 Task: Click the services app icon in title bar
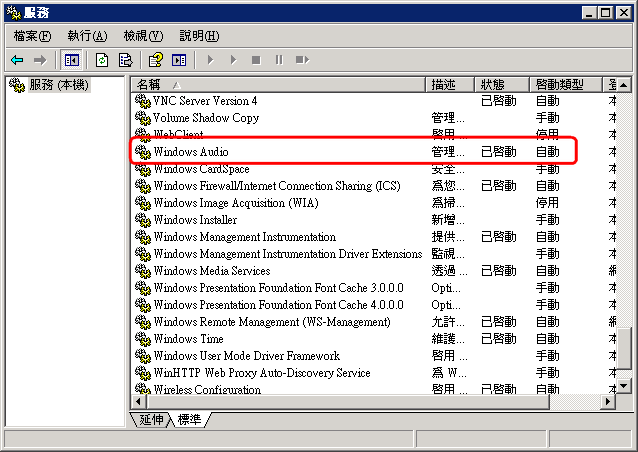[x=14, y=13]
